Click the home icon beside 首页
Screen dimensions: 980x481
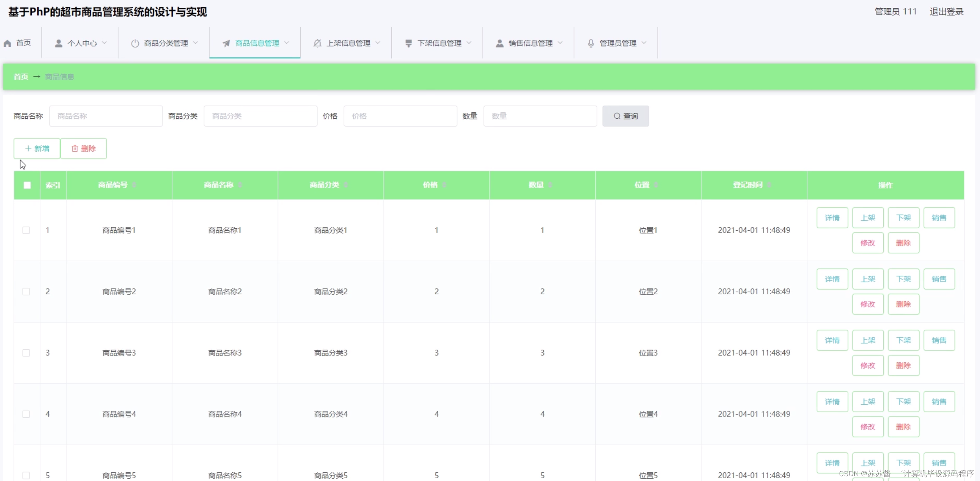(7, 43)
